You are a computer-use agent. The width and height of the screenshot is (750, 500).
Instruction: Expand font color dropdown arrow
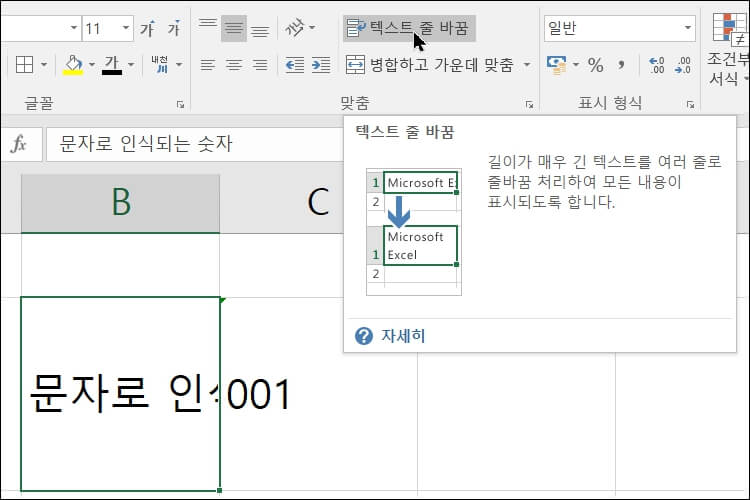click(131, 65)
